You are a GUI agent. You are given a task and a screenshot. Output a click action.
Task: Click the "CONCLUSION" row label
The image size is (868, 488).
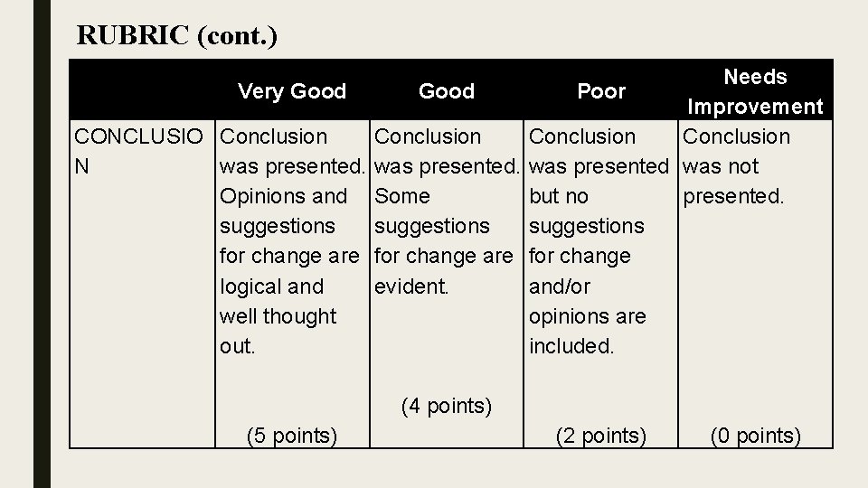click(142, 151)
